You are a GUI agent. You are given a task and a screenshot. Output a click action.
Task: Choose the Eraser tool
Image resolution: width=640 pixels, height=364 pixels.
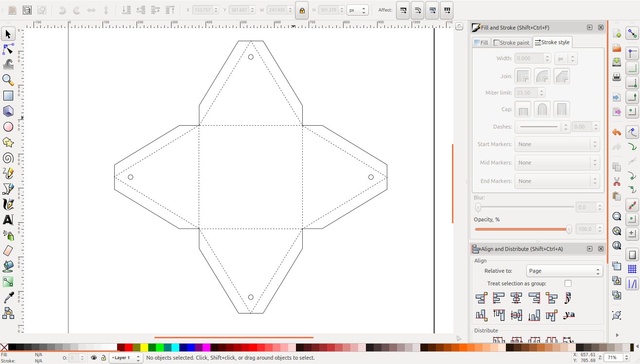tap(8, 251)
